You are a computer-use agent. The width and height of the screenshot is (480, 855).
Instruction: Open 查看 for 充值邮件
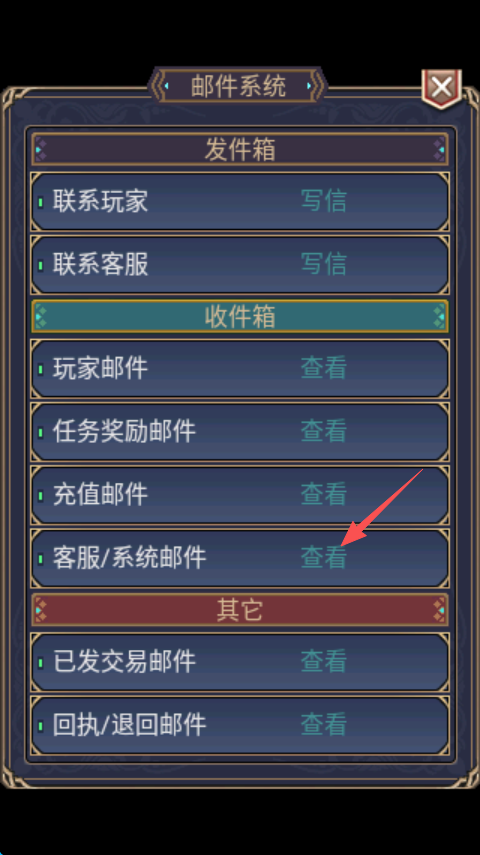323,495
